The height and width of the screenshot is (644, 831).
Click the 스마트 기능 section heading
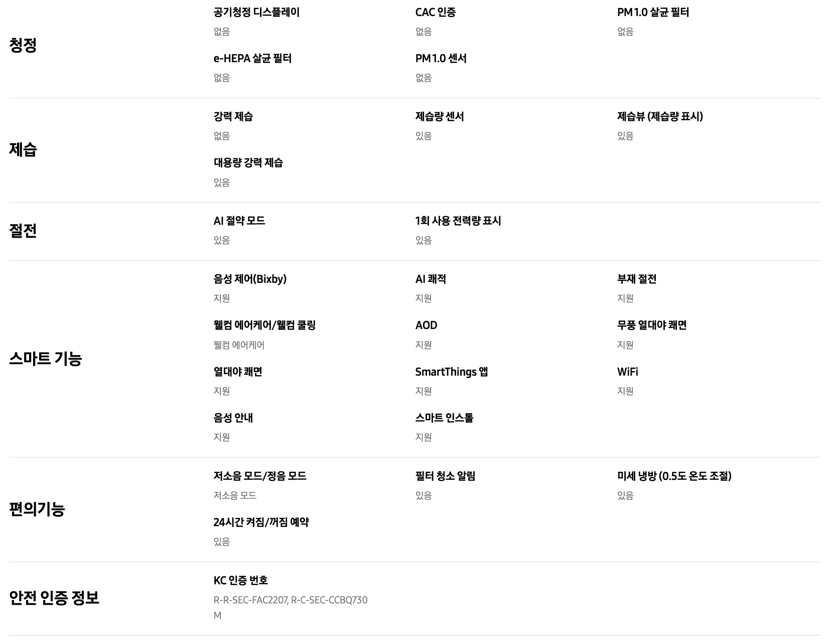45,359
